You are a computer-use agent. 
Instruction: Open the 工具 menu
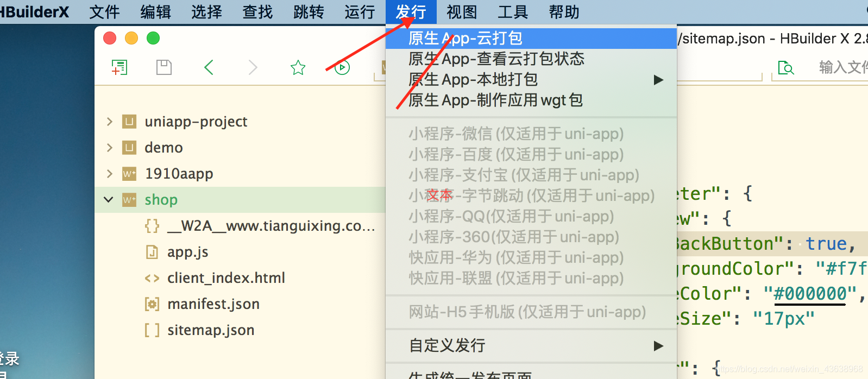[513, 11]
